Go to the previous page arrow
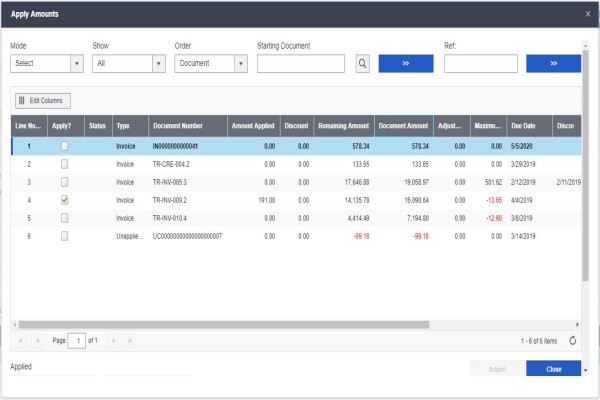The image size is (600, 400). [37, 340]
